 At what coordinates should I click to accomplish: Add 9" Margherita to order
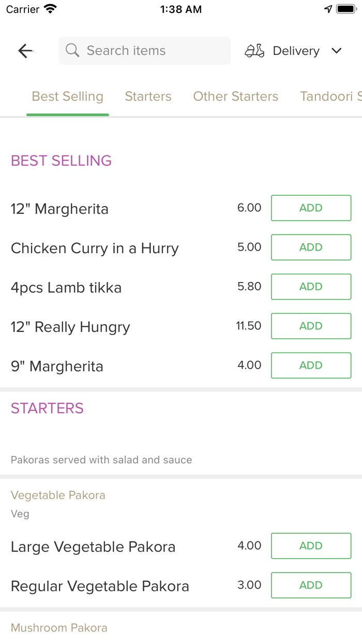point(311,365)
